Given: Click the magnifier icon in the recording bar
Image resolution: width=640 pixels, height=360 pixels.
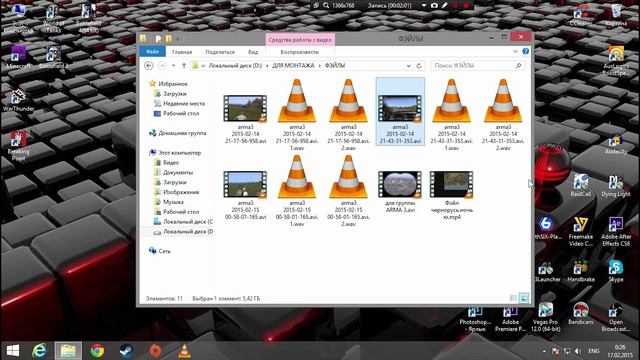Looking at the screenshot, I should click(x=326, y=6).
